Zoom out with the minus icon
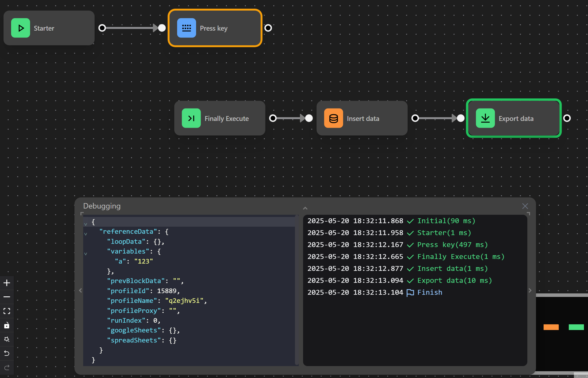This screenshot has width=588, height=378. [7, 297]
